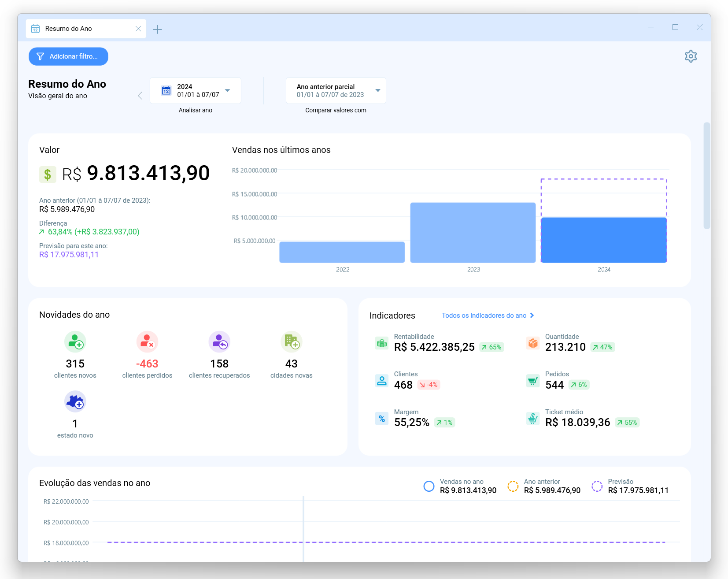Click Ticket médio value R$ 18.039,36

pos(578,423)
